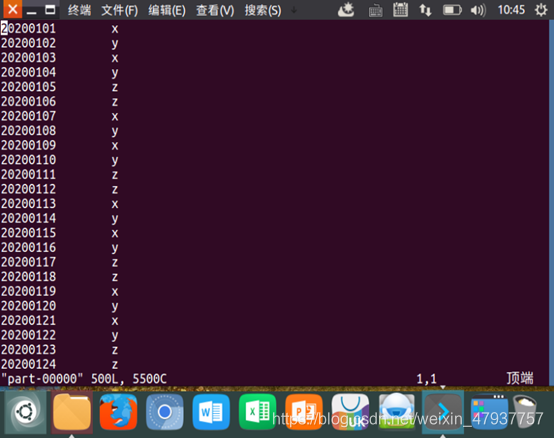Close the terminal window
The height and width of the screenshot is (438, 554).
point(12,9)
